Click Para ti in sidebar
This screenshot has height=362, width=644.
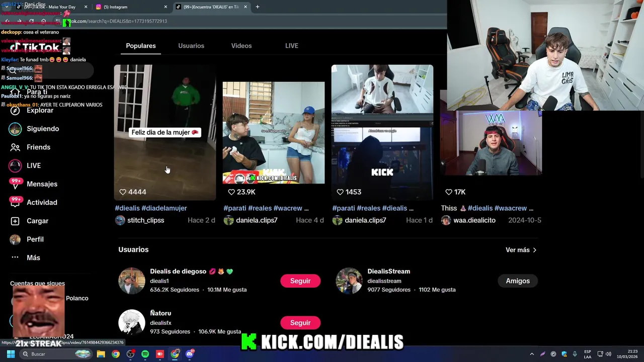pyautogui.click(x=37, y=92)
